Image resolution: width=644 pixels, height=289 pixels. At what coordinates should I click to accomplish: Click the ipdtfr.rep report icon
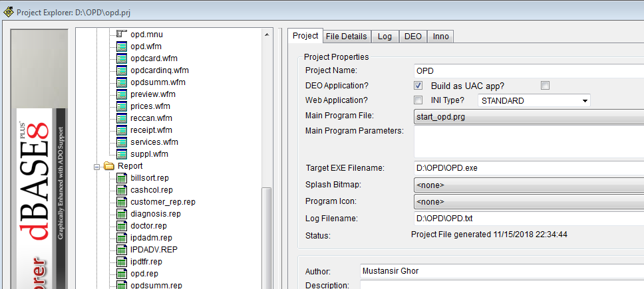click(x=122, y=262)
